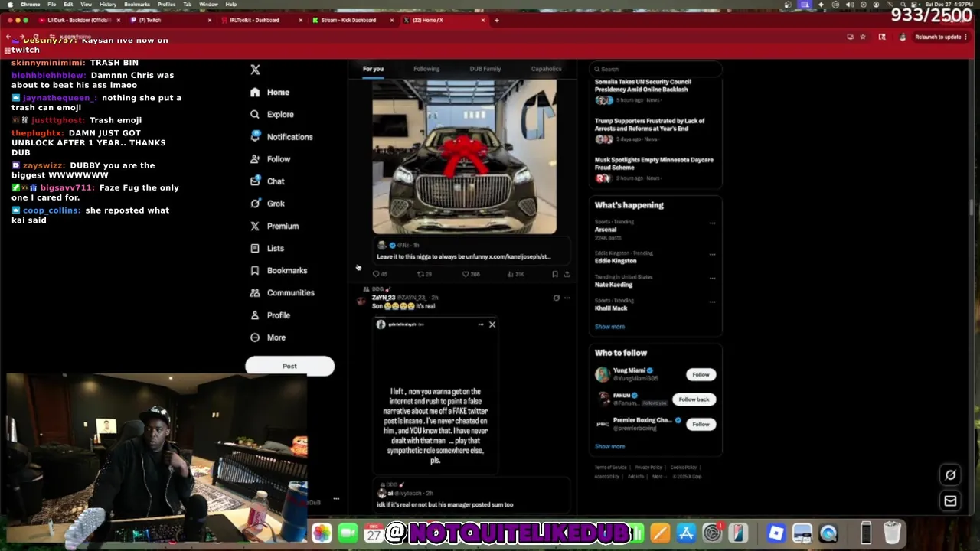The height and width of the screenshot is (551, 980).
Task: Switch to the DUB Family tab
Action: (x=485, y=69)
